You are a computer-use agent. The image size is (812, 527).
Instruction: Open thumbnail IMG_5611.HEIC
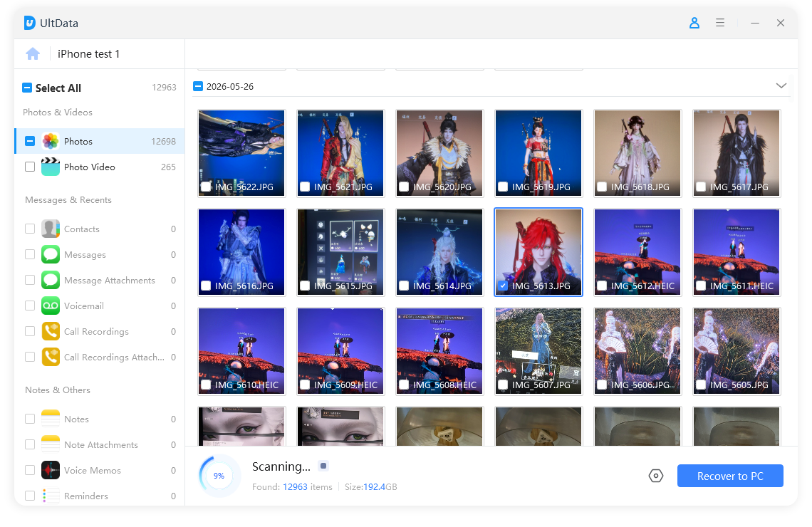(736, 252)
